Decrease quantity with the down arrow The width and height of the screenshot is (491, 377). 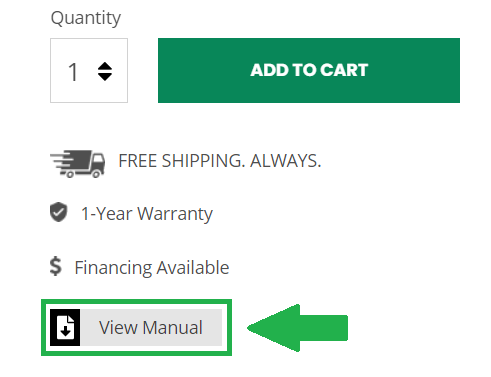(x=105, y=77)
